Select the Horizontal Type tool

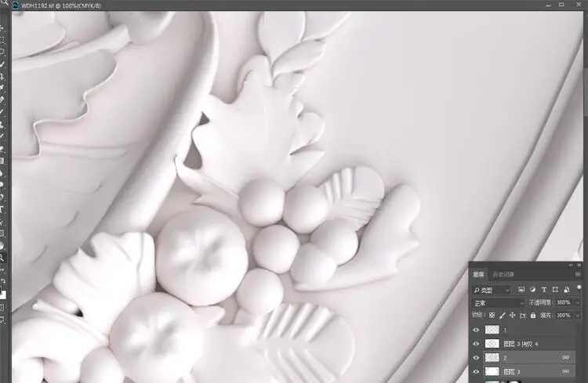[2, 209]
